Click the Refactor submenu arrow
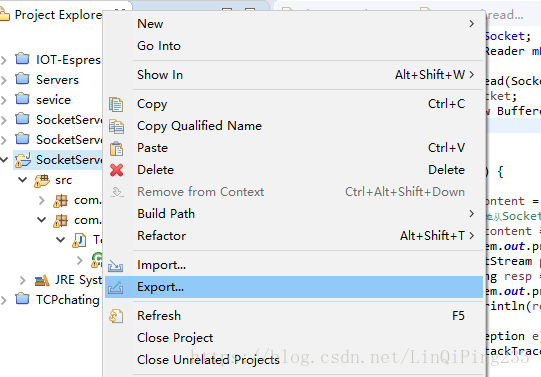541x377 pixels. pyautogui.click(x=472, y=236)
